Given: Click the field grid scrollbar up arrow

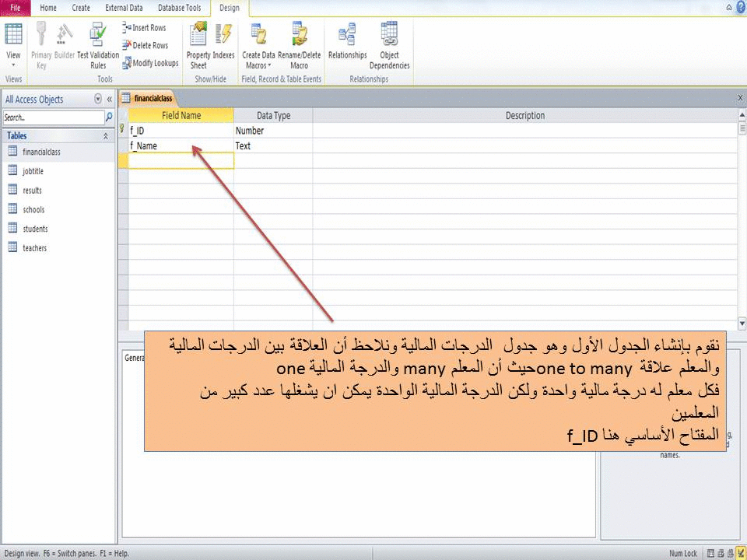Looking at the screenshot, I should [742, 115].
